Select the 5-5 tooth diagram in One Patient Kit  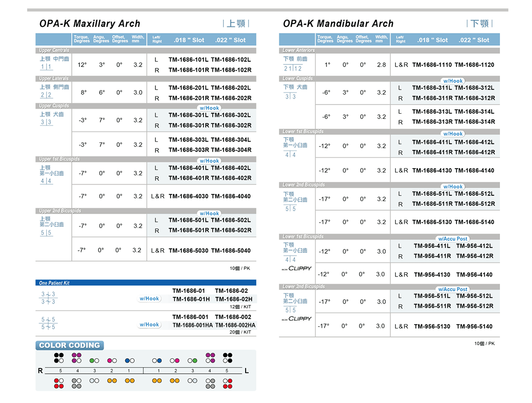click(x=48, y=323)
